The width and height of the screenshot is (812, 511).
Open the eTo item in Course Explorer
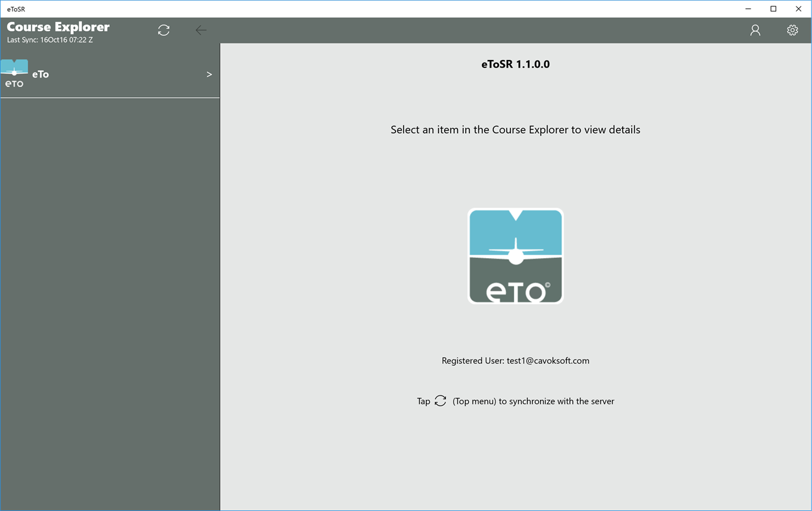click(110, 74)
